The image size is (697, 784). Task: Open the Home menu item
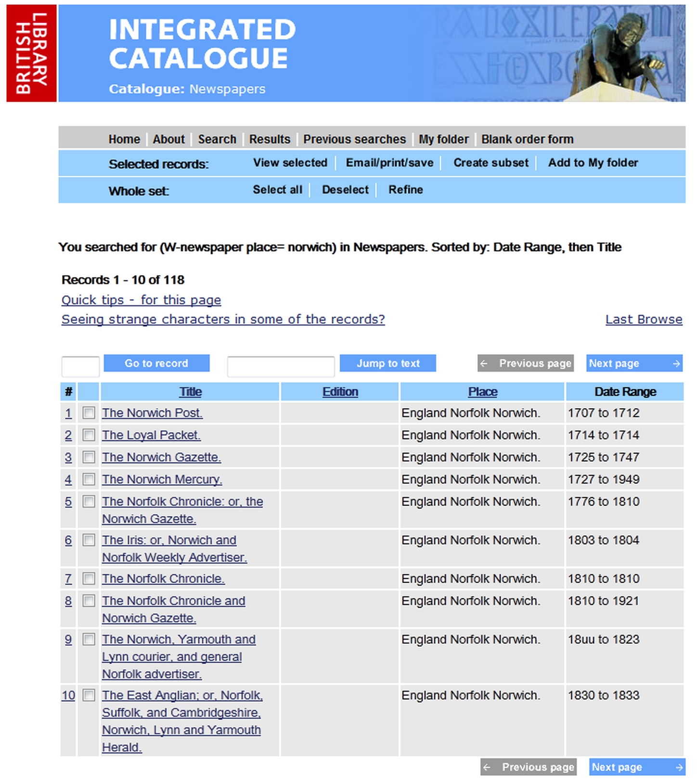tap(124, 139)
